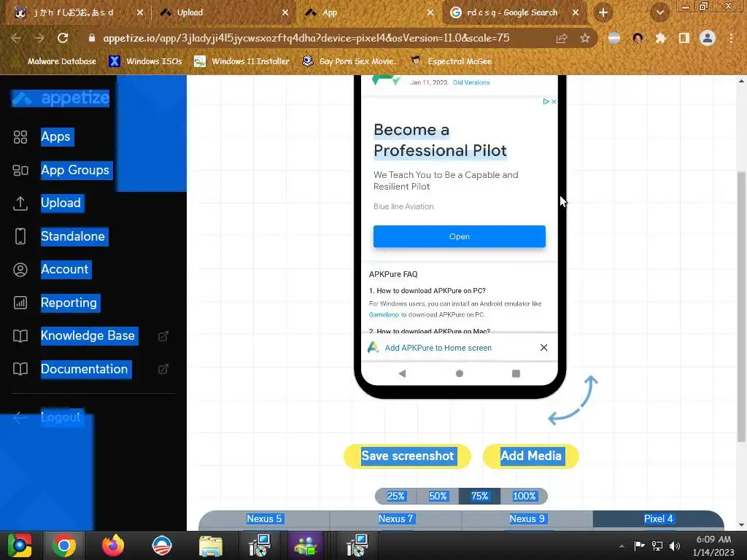Viewport: 747px width, 560px height.
Task: Open Chrome side panel icon
Action: tap(684, 38)
